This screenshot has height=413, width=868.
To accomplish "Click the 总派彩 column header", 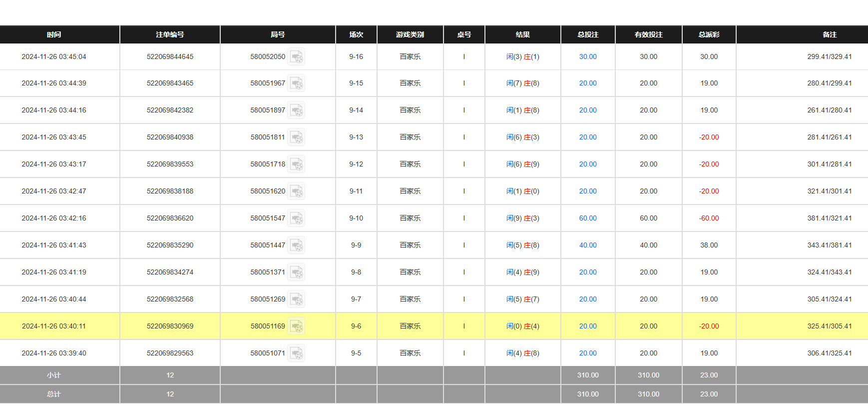I will coord(709,34).
